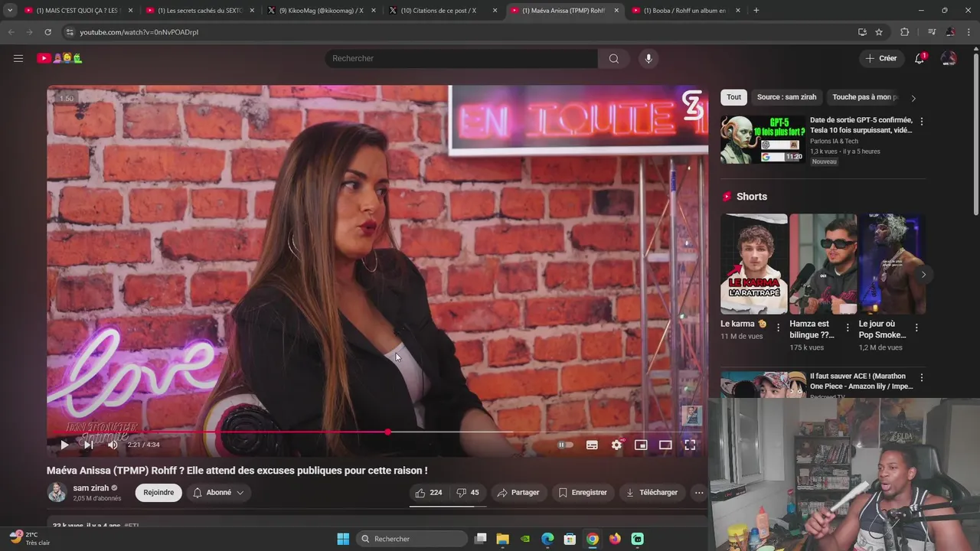
Task: Select the Tout filter chip
Action: point(733,97)
